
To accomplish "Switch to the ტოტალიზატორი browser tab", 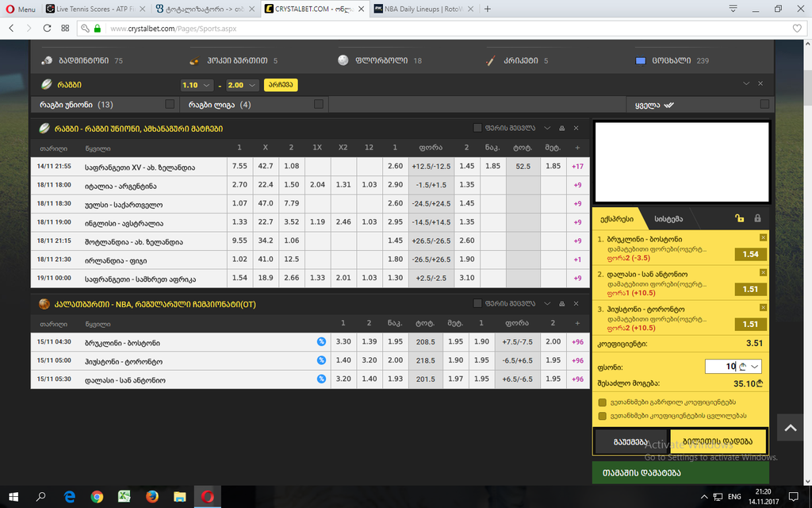I will coord(205,9).
